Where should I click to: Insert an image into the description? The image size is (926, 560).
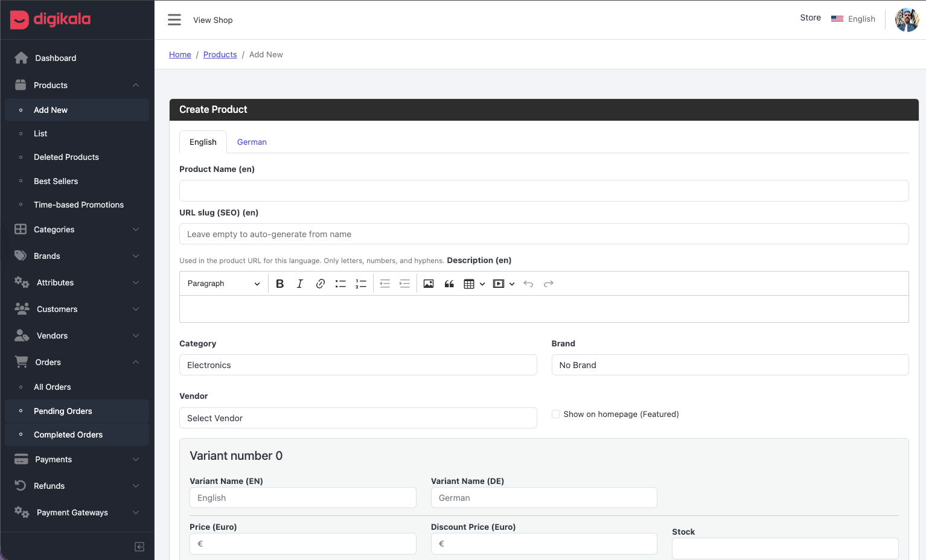(429, 283)
